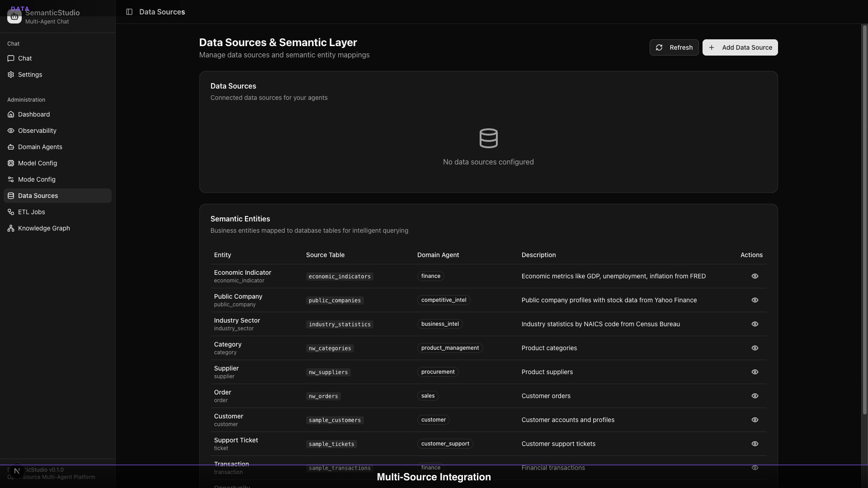Screen dimensions: 868x488
Task: Select Data Sources in the sidebar navigation
Action: pyautogui.click(x=38, y=196)
